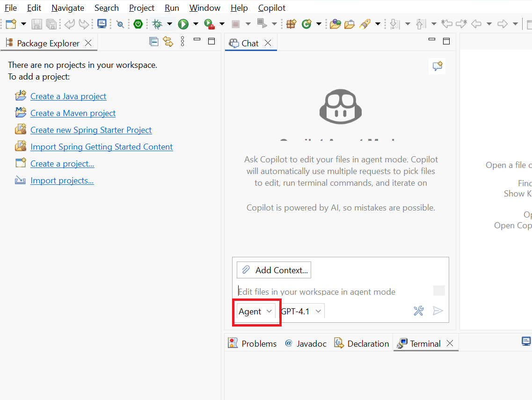Expand the Run button dropdown arrow
Image resolution: width=532 pixels, height=400 pixels.
(196, 24)
